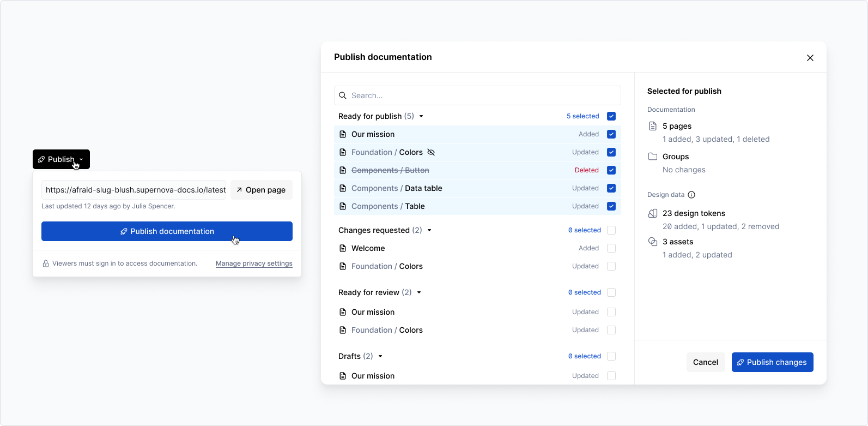Toggle the Ready for publish select-all checkbox

pos(611,116)
